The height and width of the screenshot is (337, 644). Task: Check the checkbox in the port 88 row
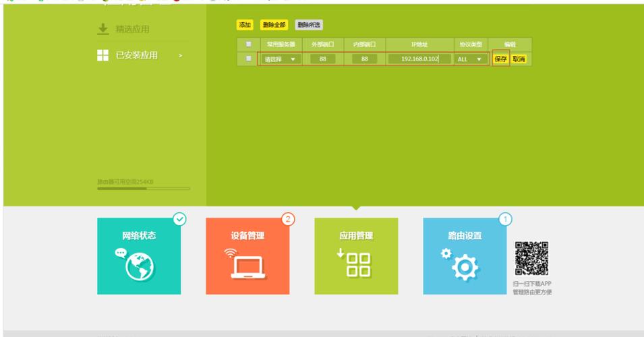[x=249, y=59]
